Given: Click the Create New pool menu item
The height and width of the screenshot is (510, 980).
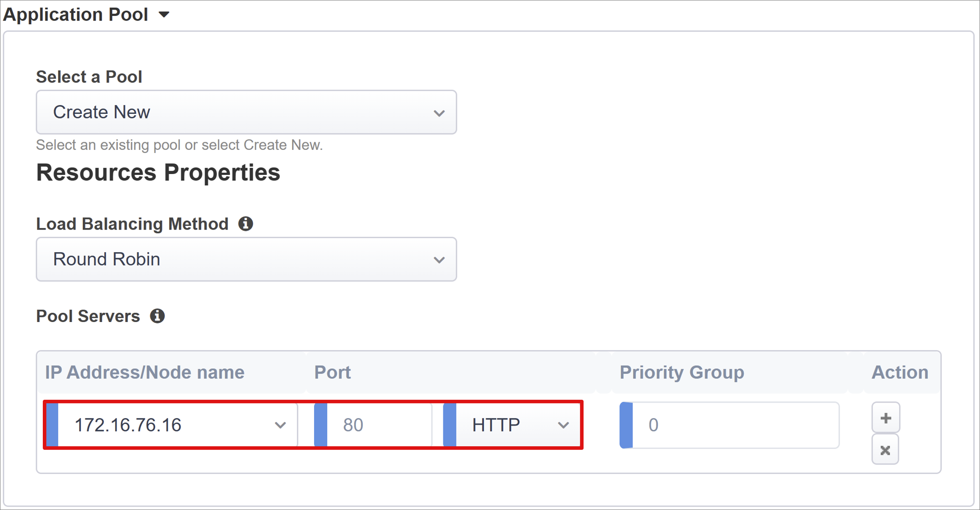Looking at the screenshot, I should (x=248, y=112).
